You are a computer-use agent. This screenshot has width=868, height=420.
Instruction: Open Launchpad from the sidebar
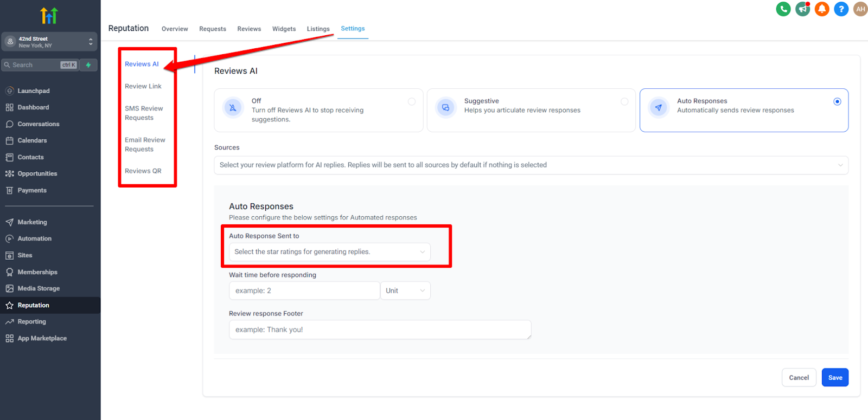[x=33, y=91]
